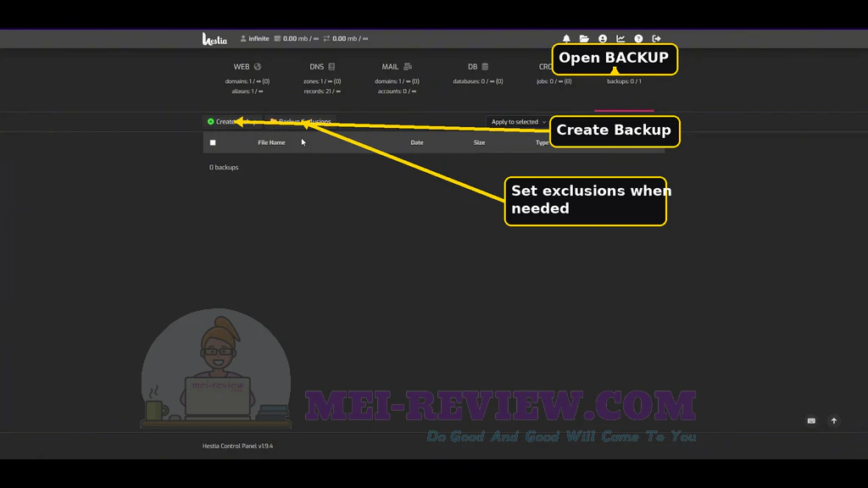Click the web domains count text
The width and height of the screenshot is (868, 488).
pyautogui.click(x=248, y=81)
